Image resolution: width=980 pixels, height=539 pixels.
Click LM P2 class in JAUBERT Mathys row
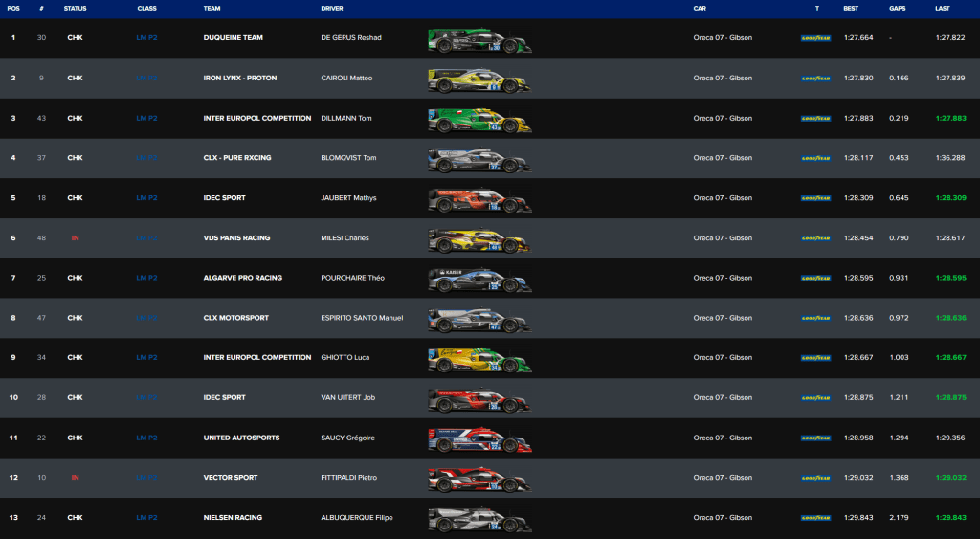pos(146,198)
